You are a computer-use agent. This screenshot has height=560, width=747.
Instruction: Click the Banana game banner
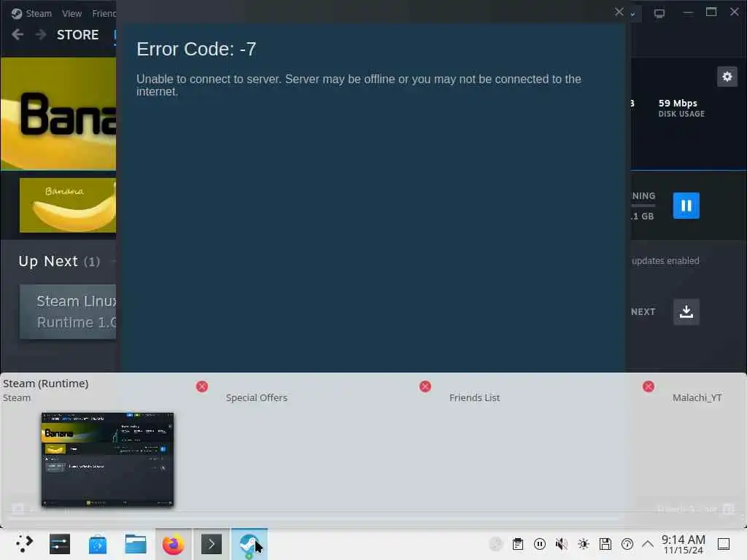tap(58, 114)
